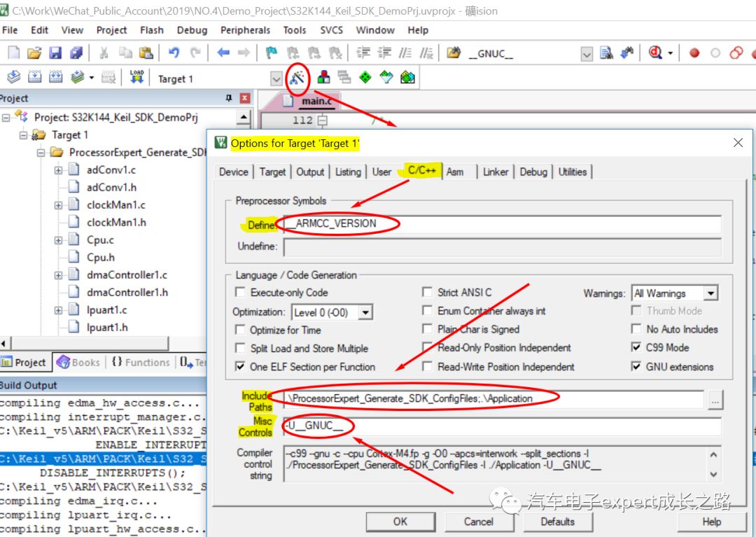Open Manage Project Items colored blocks icon
The width and height of the screenshot is (756, 537).
point(324,77)
